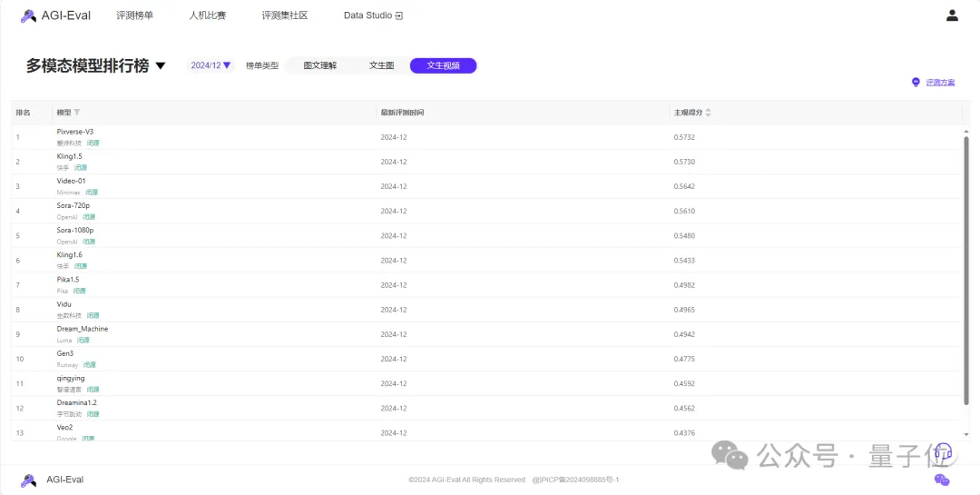
Task: Open the user profile icon
Action: coord(952,15)
